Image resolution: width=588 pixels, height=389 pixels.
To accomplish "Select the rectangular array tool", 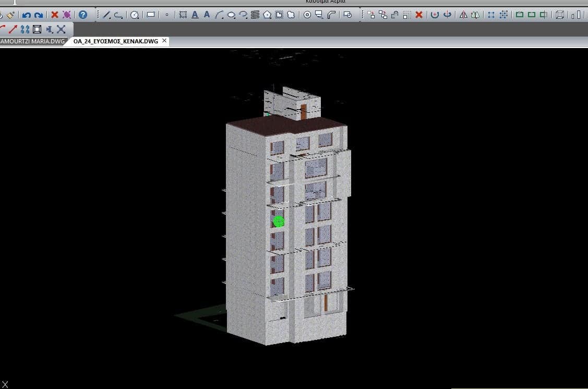I will click(x=491, y=15).
